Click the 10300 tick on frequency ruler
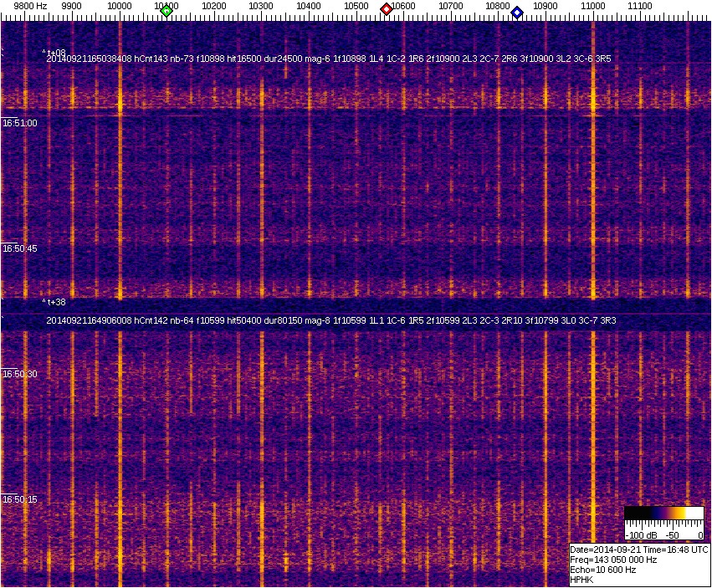Viewport: 712px width, 588px height. pyautogui.click(x=262, y=6)
